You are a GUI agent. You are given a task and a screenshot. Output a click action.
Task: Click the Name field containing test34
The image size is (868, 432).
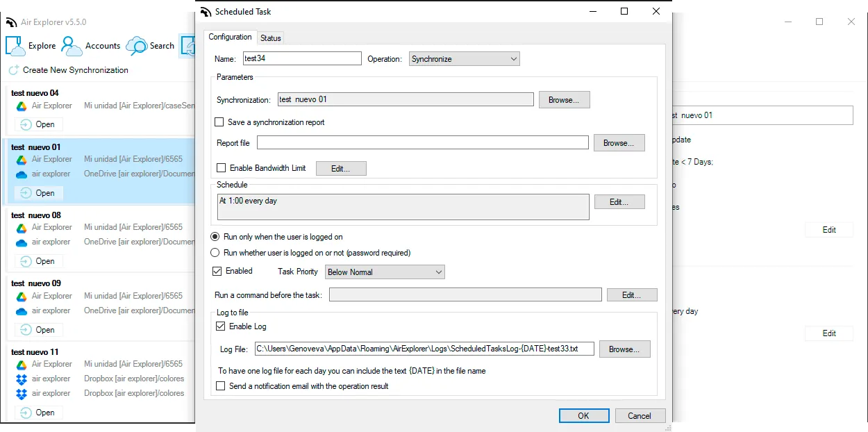click(302, 59)
